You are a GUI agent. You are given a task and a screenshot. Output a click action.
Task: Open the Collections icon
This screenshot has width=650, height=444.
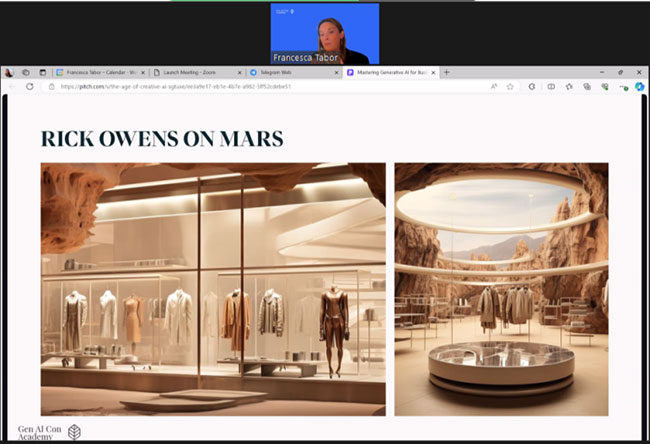tap(587, 87)
